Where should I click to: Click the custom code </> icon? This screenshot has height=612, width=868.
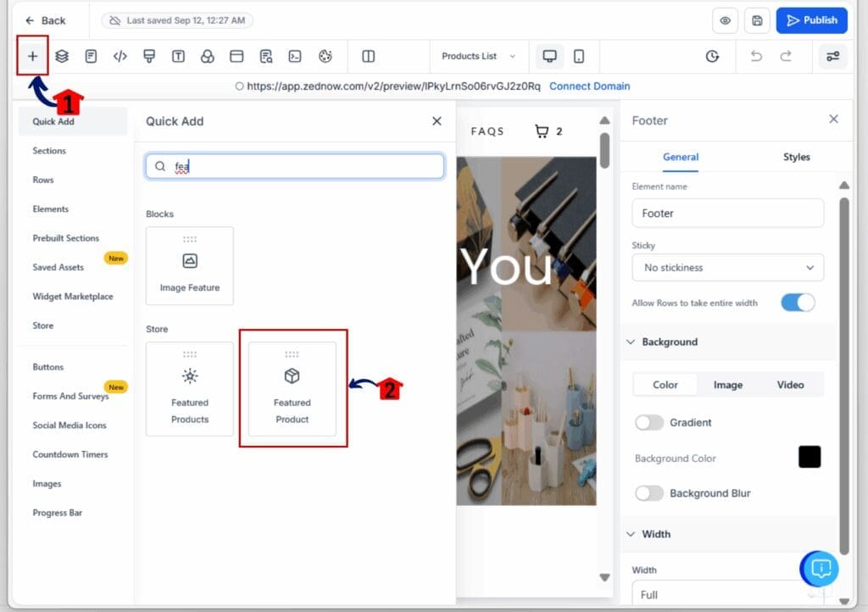point(120,56)
